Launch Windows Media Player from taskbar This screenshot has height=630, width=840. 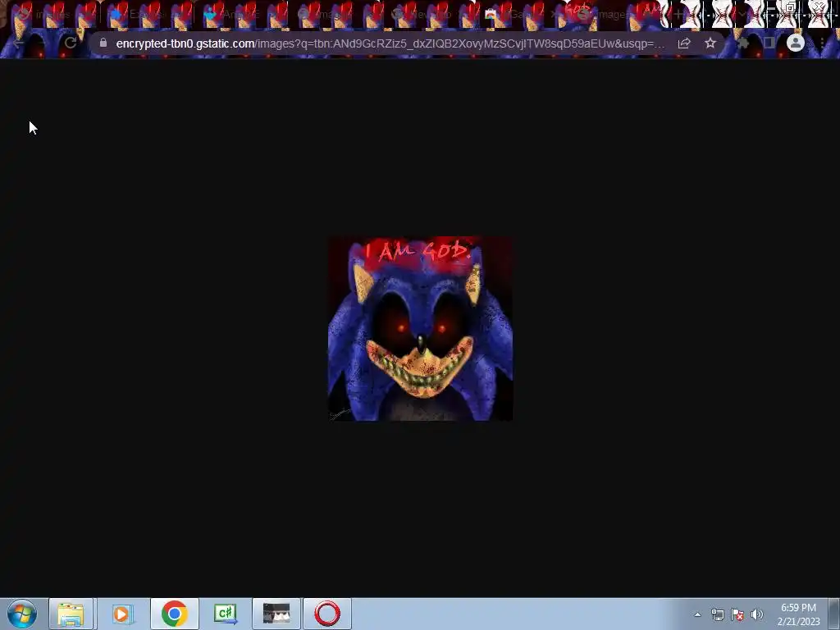tap(122, 614)
